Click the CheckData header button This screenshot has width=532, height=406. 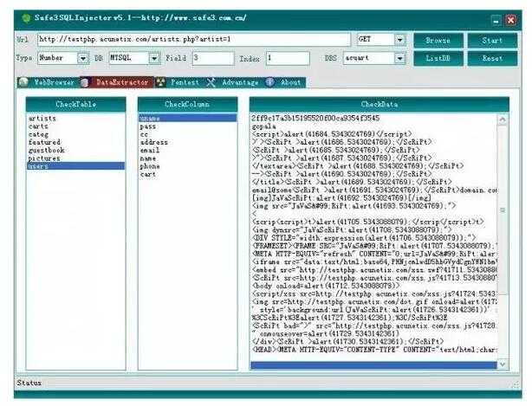pos(379,105)
